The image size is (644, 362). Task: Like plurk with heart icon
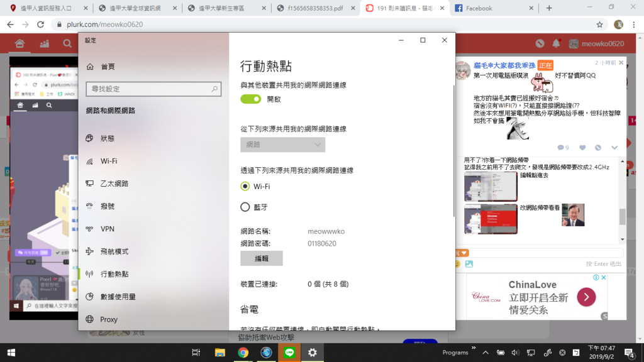click(x=582, y=148)
